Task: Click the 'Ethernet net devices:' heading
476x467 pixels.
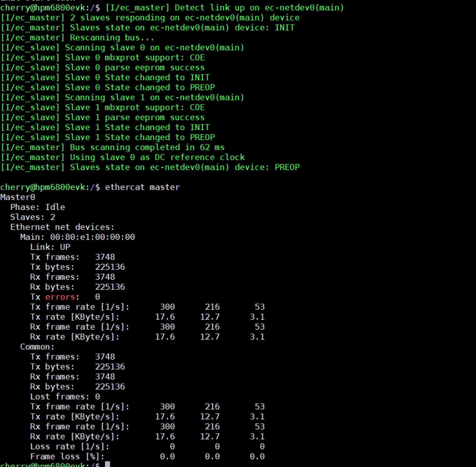Action: click(x=62, y=227)
